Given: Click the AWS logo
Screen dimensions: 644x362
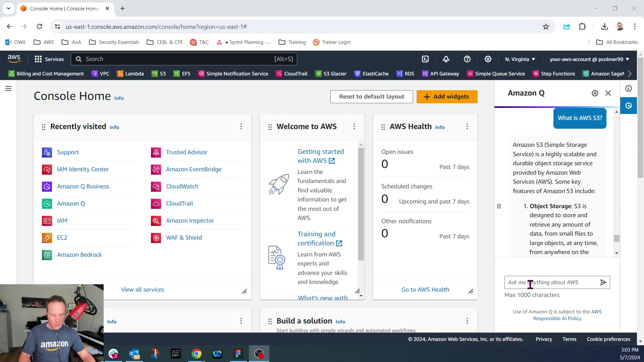Looking at the screenshot, I should (x=14, y=59).
